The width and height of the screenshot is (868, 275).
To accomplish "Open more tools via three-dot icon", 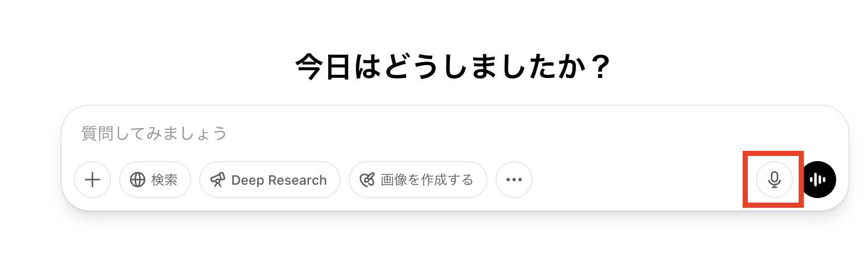I will coord(514,180).
